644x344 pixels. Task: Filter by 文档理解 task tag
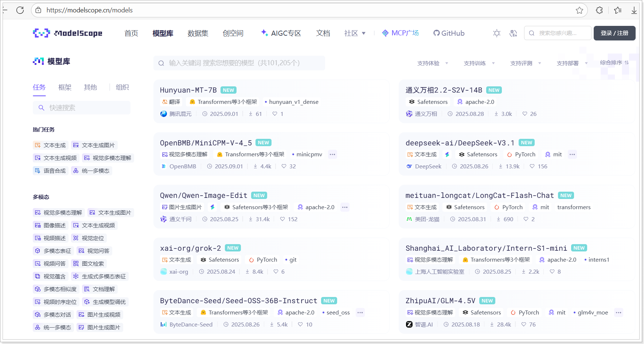pyautogui.click(x=100, y=289)
